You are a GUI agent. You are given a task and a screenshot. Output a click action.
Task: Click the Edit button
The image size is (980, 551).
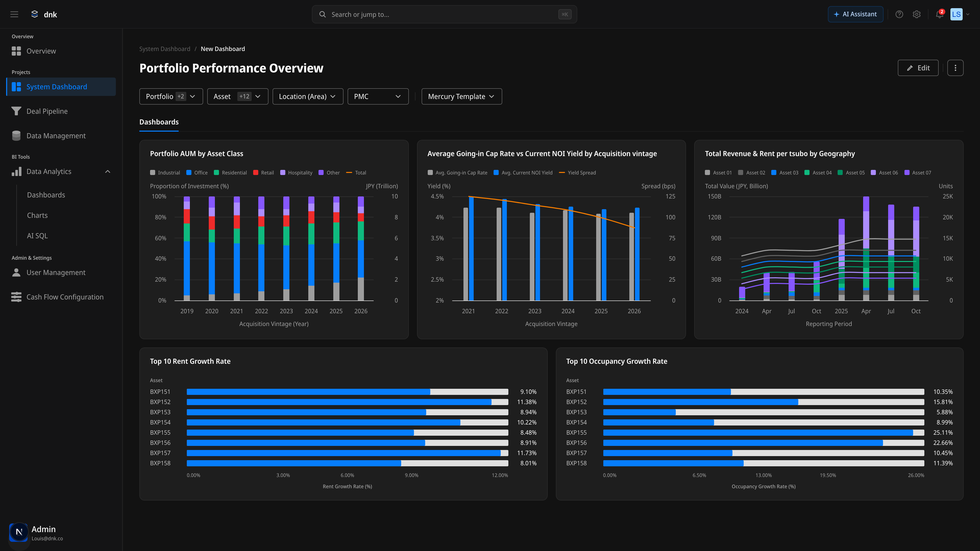point(918,68)
